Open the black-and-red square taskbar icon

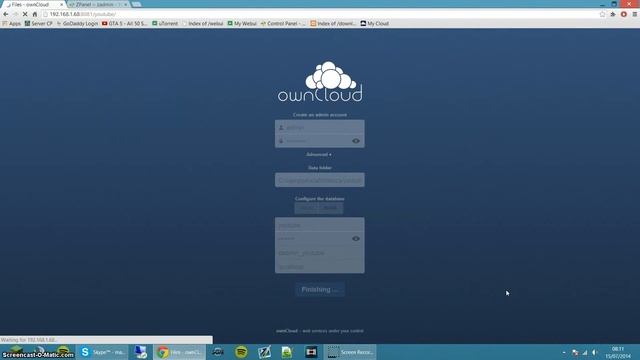pyautogui.click(x=311, y=352)
